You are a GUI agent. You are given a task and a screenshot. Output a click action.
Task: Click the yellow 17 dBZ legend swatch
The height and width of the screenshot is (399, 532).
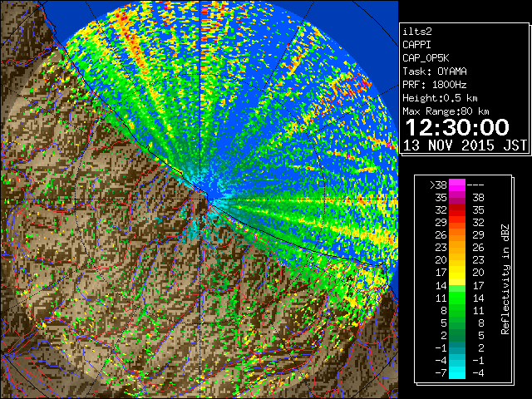[x=457, y=273]
